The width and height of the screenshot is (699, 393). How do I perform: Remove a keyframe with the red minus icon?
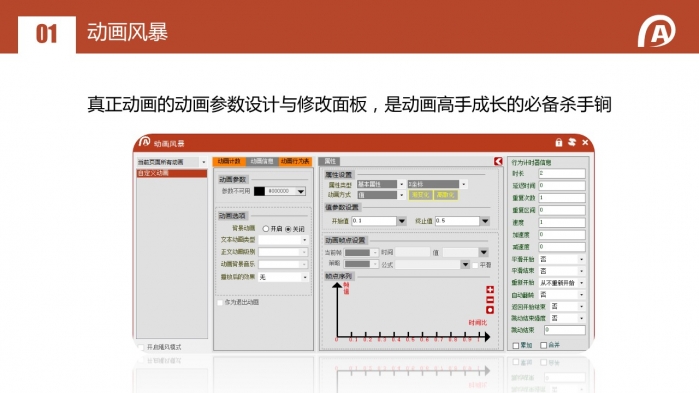[x=490, y=300]
